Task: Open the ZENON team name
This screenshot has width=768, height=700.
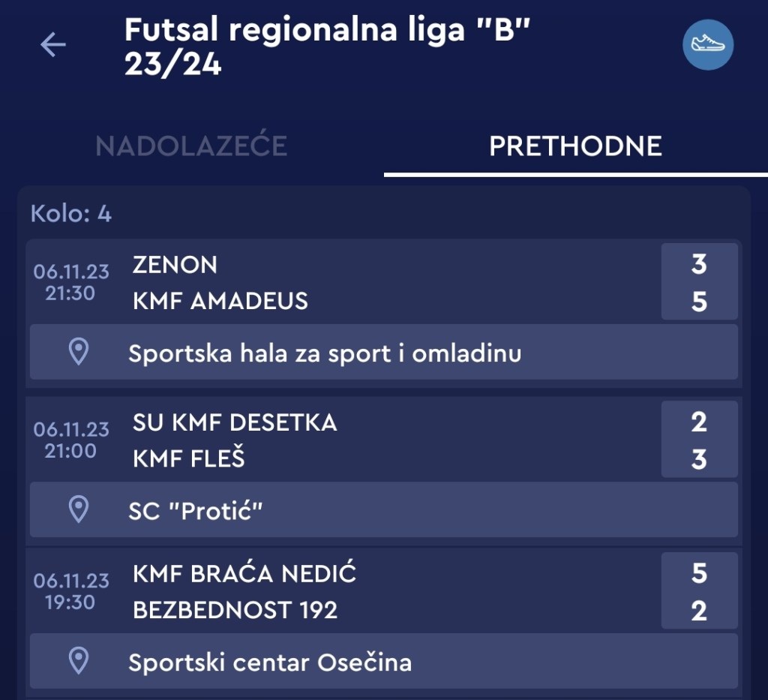Action: [175, 265]
